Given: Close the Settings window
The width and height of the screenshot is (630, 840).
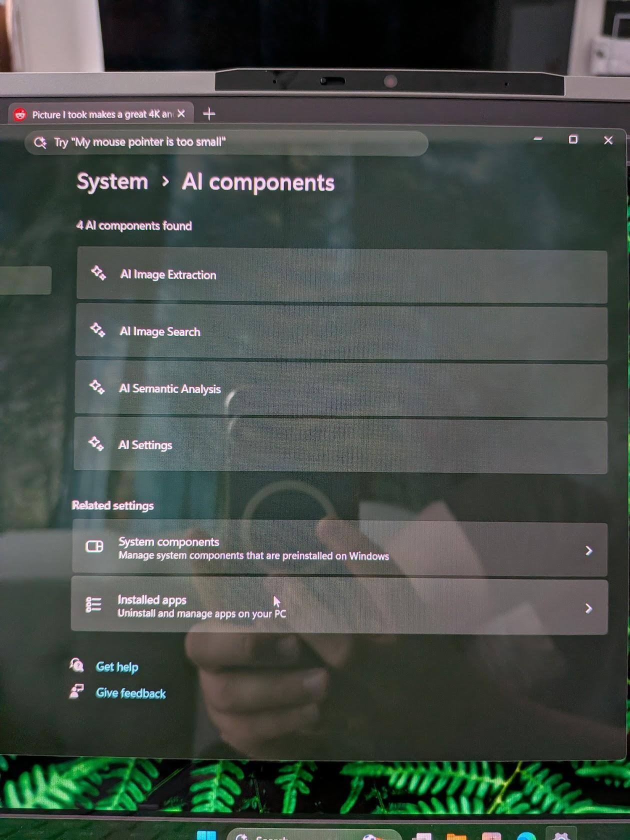Looking at the screenshot, I should click(x=608, y=140).
